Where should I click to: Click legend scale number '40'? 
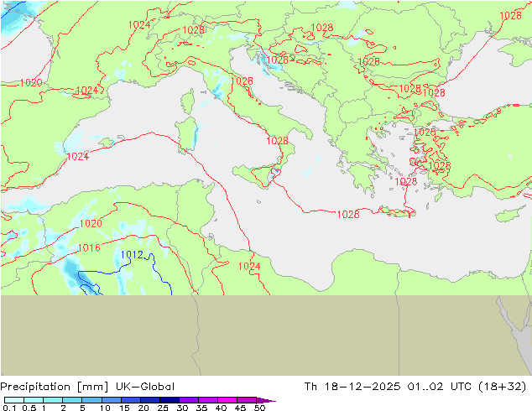[221, 408]
